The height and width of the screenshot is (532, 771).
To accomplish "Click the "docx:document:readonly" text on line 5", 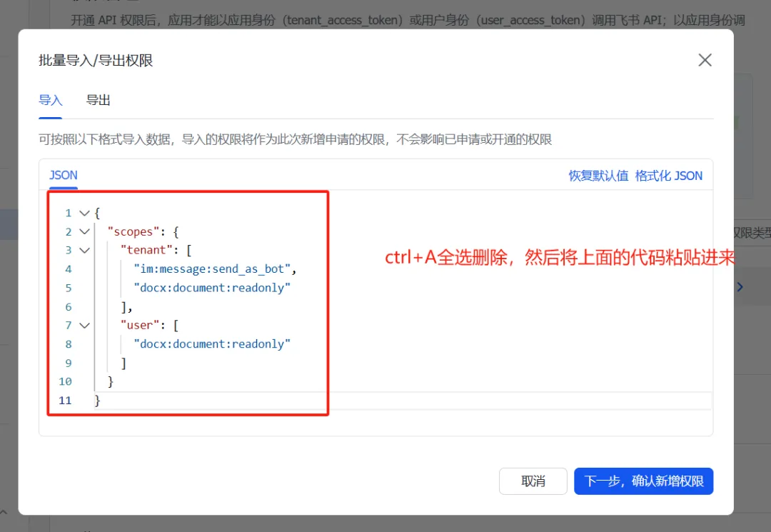I will (x=212, y=288).
